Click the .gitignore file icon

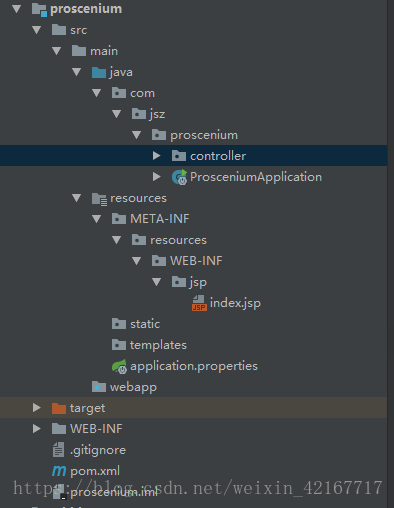coord(59,450)
